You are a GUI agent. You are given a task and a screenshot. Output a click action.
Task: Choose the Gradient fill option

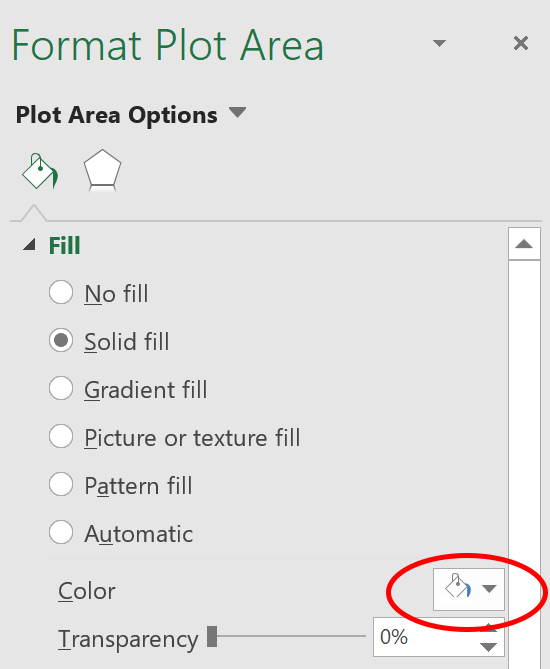[x=128, y=389]
